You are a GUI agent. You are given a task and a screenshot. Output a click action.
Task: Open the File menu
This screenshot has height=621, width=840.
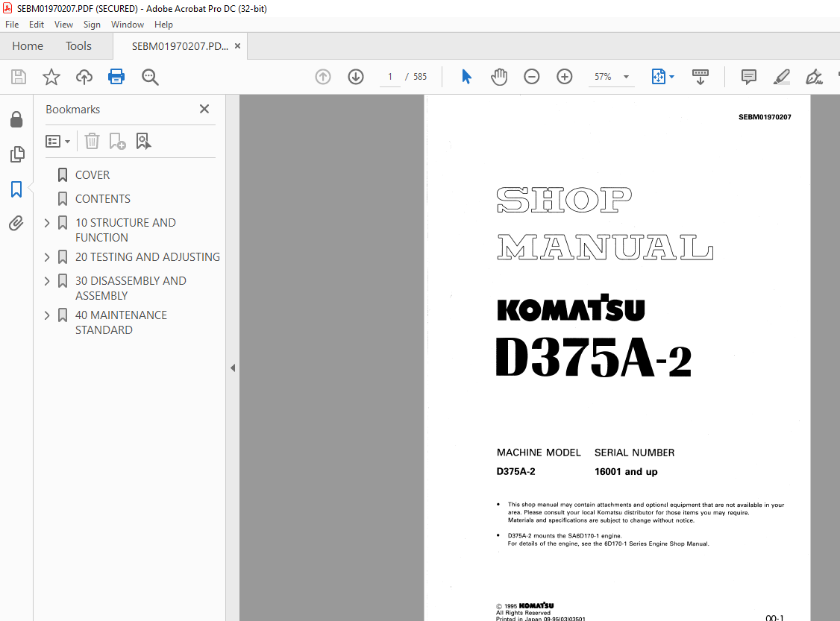tap(12, 25)
